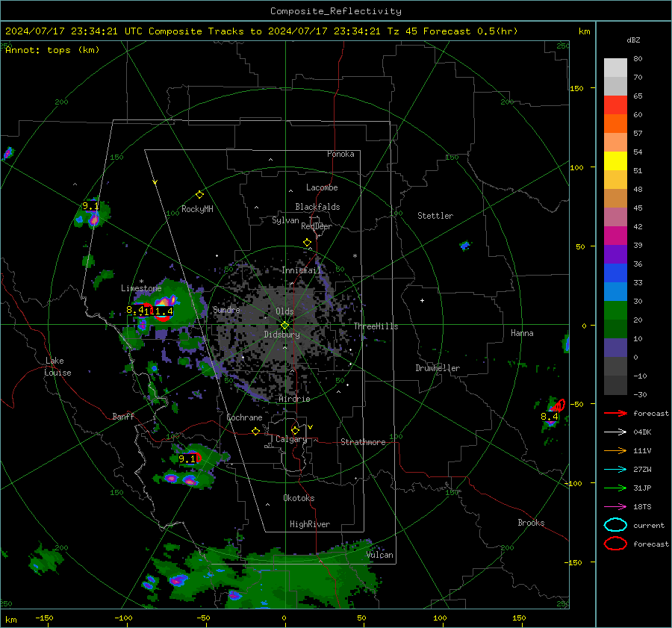Click the 8.4 storm top label near Limestone

point(135,309)
